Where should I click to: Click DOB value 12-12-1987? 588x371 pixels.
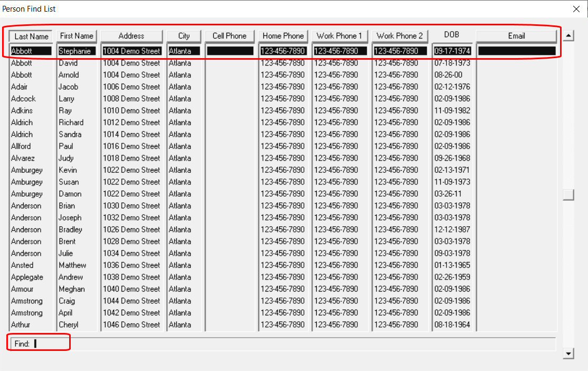coord(452,229)
